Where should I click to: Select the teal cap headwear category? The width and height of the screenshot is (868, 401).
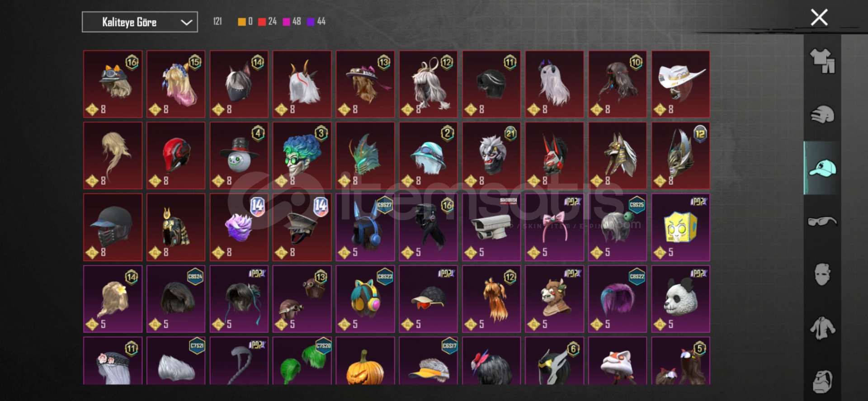pyautogui.click(x=822, y=168)
